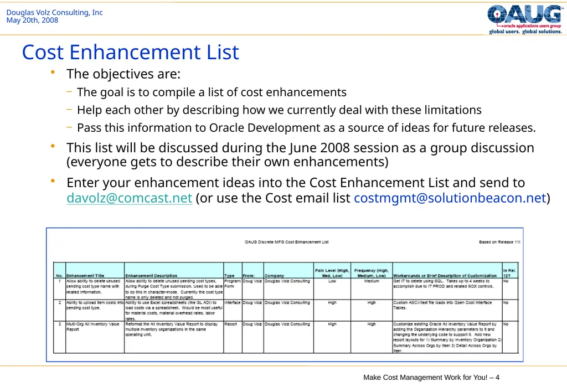The image size is (567, 392).
Task: Click the 'Make Cost Management Work for You! – 4' footer
Action: click(x=431, y=378)
